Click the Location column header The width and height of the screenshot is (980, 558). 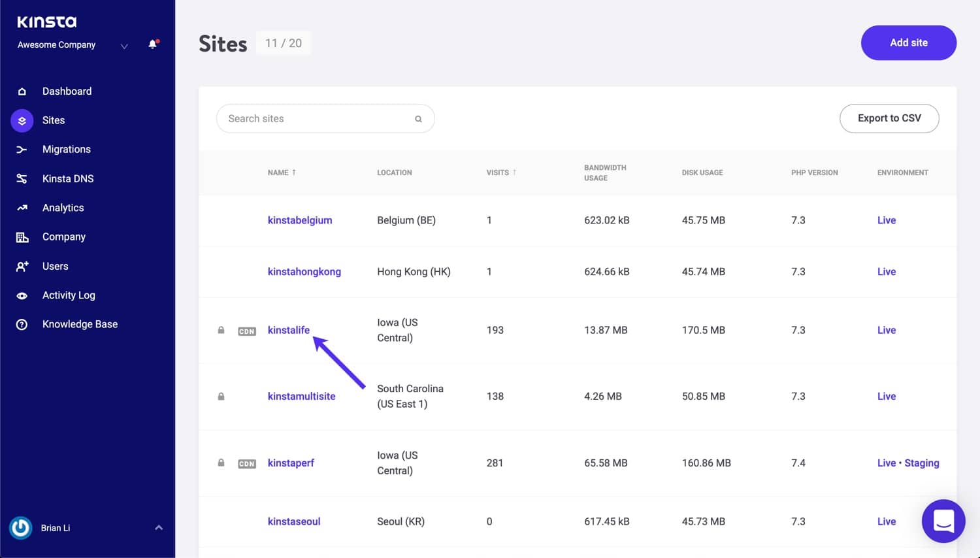coord(395,172)
